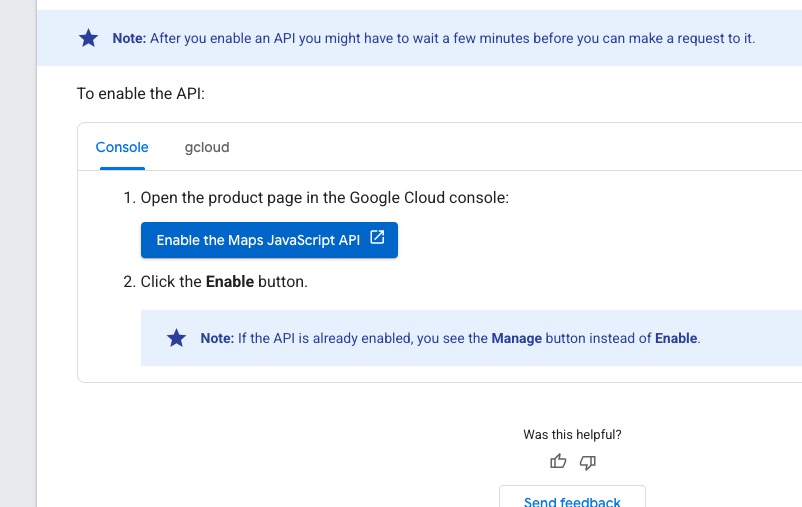The height and width of the screenshot is (507, 802).
Task: Click step 2 "Click the Enable button" text
Action: [x=224, y=281]
